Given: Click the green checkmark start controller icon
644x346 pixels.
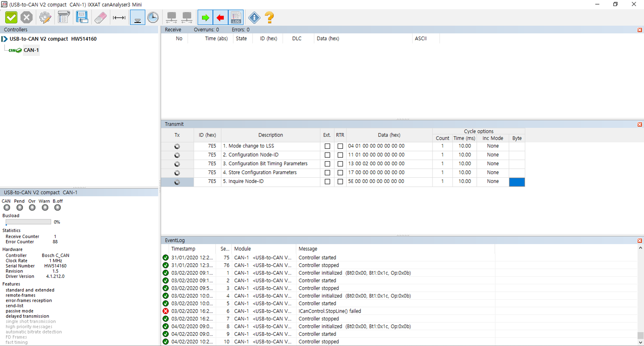Looking at the screenshot, I should pyautogui.click(x=11, y=17).
